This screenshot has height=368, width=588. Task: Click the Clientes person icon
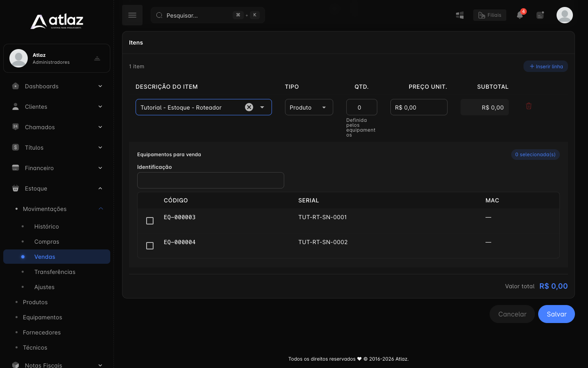(x=16, y=106)
